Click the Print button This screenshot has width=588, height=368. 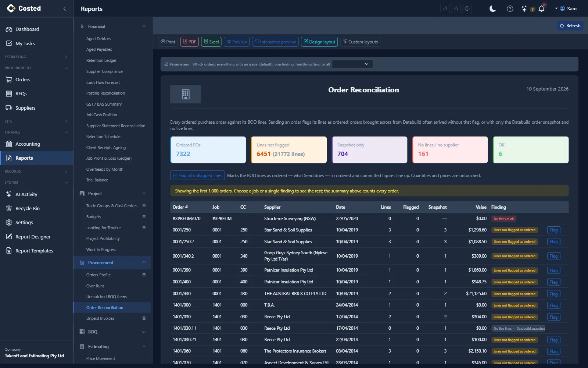(x=168, y=42)
